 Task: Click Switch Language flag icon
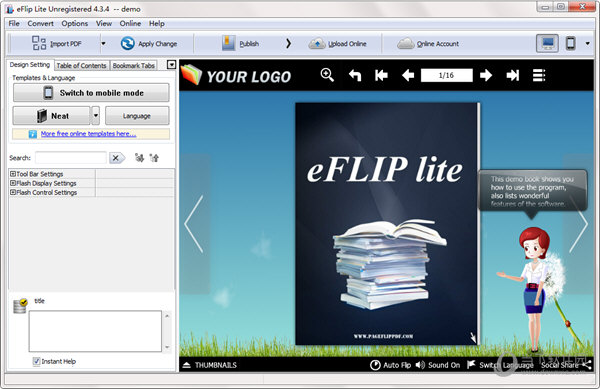471,365
